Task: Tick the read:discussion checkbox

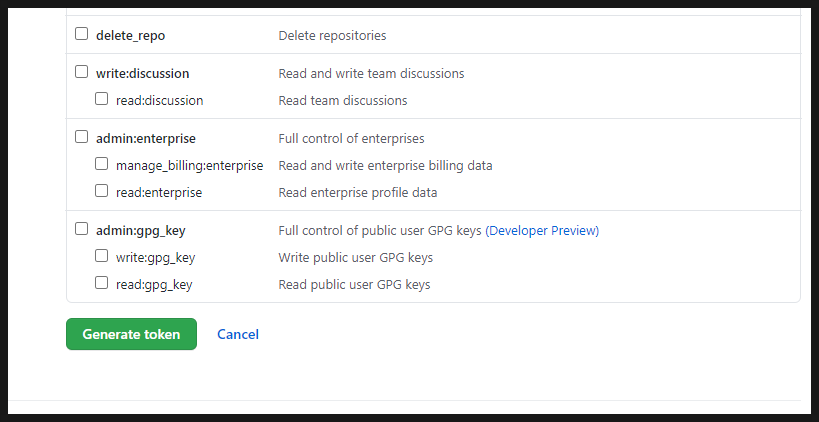Action: click(101, 99)
